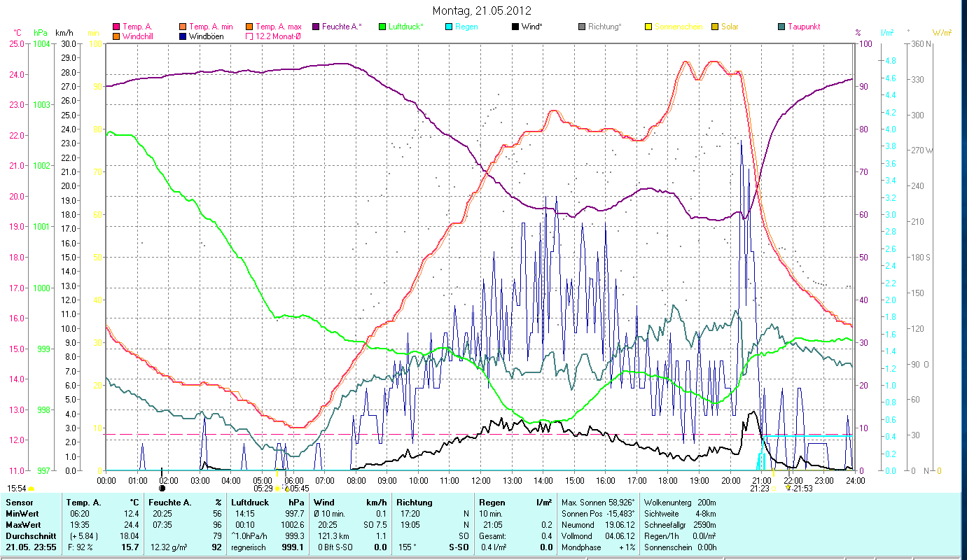Click the '270 W' direction axis label
The height and width of the screenshot is (560, 967).
click(921, 150)
